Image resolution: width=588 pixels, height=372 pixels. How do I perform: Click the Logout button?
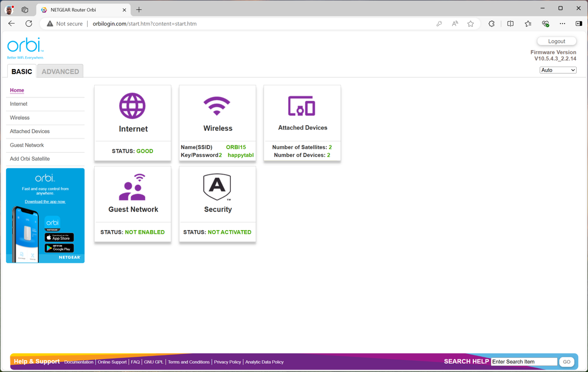coord(557,41)
